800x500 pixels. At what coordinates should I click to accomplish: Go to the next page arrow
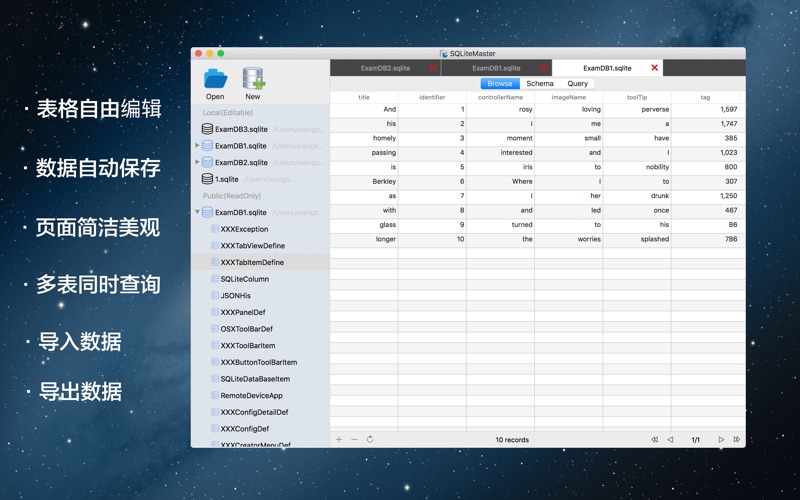coord(721,439)
